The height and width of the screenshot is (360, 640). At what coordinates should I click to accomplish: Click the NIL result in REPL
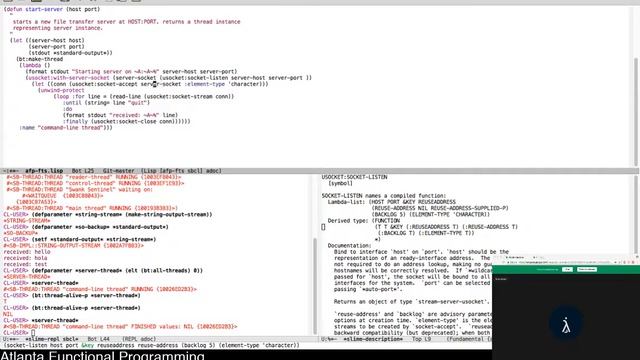point(8,314)
